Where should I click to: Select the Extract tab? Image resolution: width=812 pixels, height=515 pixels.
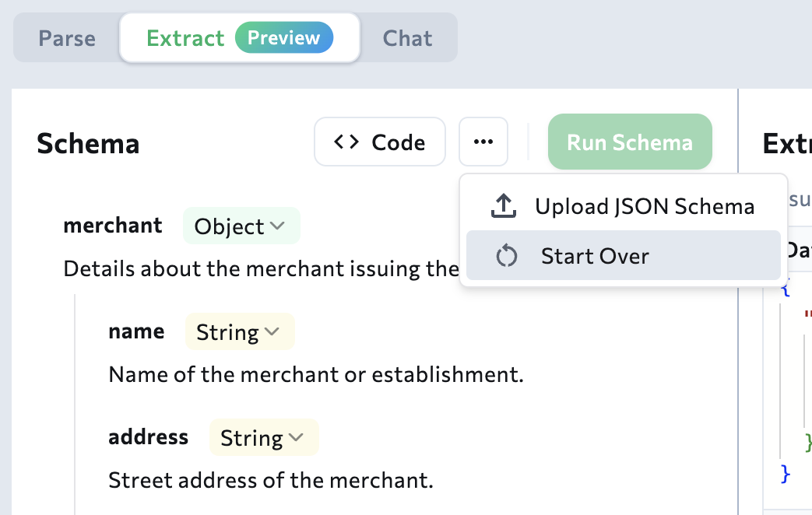(x=186, y=37)
